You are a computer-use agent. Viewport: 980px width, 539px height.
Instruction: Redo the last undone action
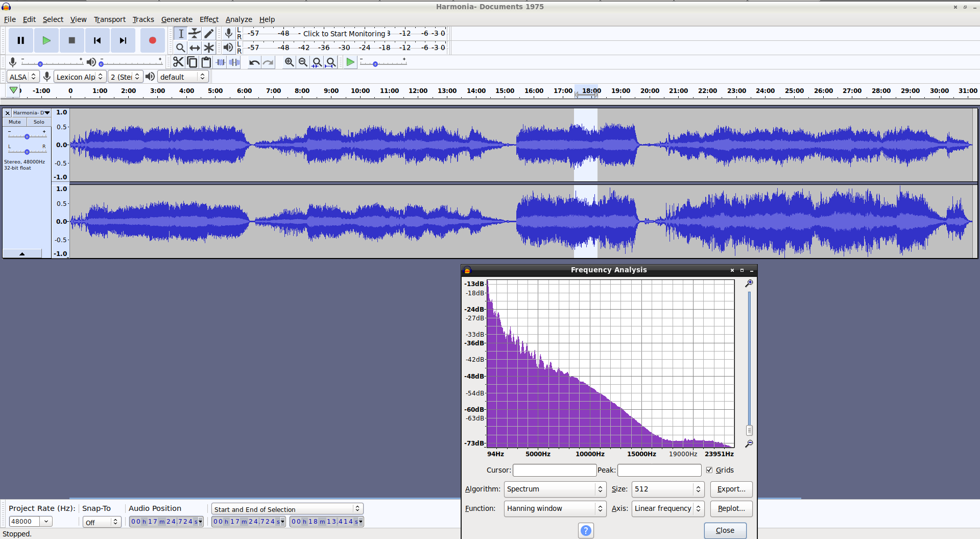[268, 62]
